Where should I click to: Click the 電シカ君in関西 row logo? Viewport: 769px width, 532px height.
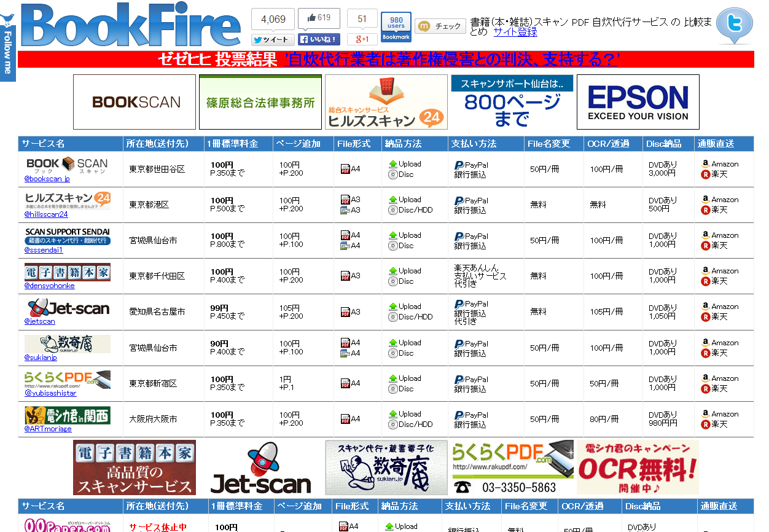[68, 415]
